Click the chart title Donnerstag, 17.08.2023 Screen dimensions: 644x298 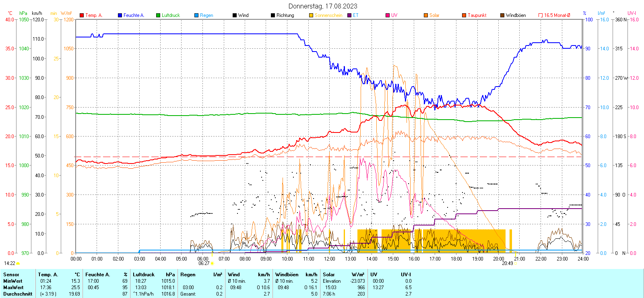[322, 6]
